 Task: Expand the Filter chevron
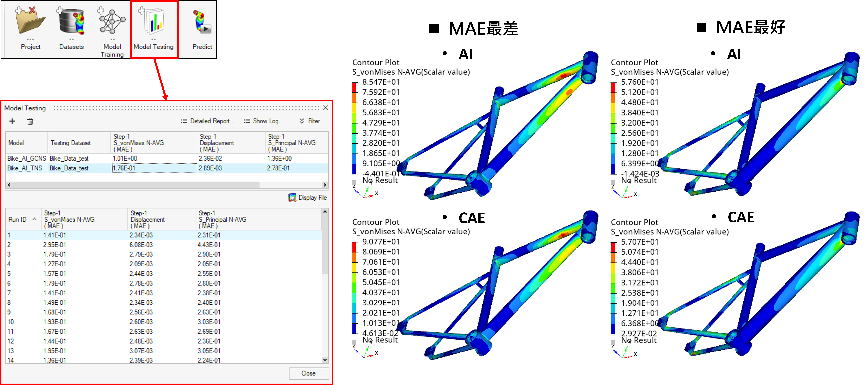coord(302,121)
